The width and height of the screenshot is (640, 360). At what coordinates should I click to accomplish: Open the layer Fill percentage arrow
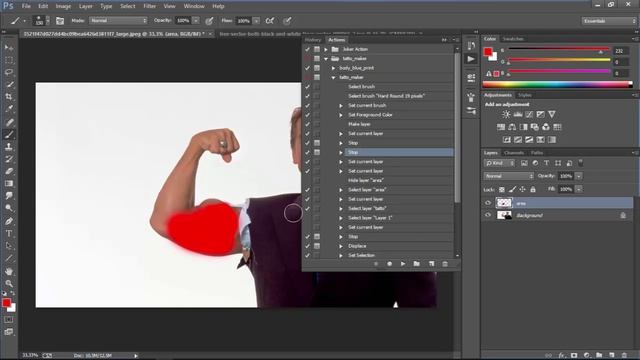(x=578, y=189)
